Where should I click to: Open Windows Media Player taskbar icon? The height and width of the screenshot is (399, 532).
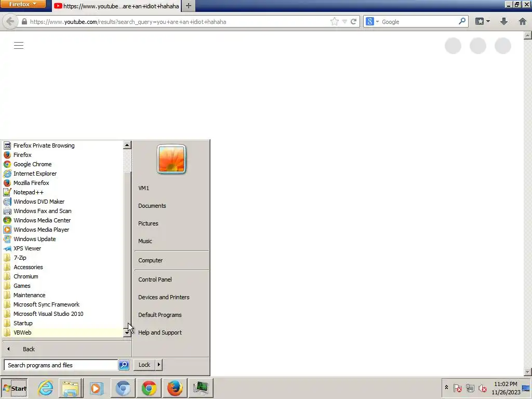point(96,388)
